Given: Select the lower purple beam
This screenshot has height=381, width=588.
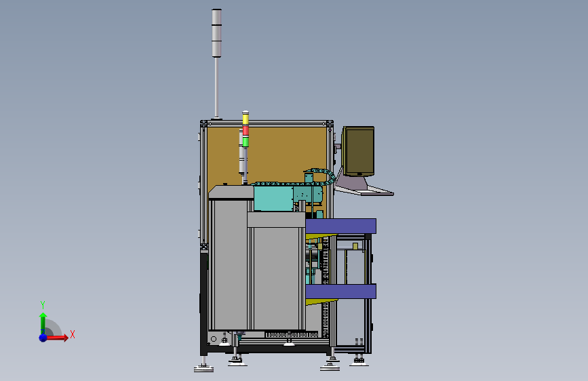Looking at the screenshot, I should (340, 292).
